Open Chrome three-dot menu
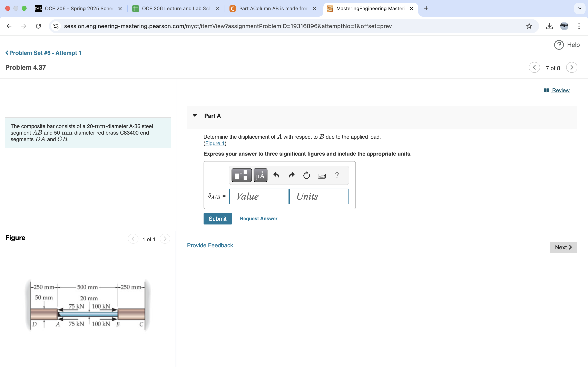The width and height of the screenshot is (588, 367). pos(579,26)
